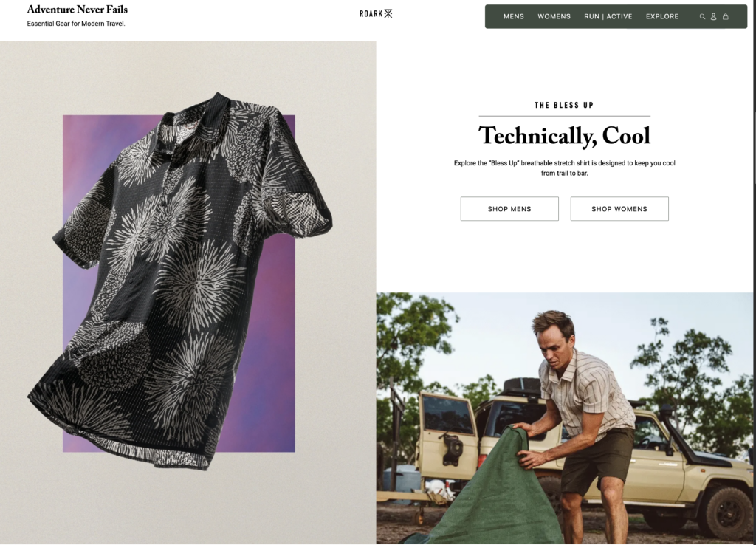Click THE BLESS UP label
The width and height of the screenshot is (756, 545).
pyautogui.click(x=564, y=105)
